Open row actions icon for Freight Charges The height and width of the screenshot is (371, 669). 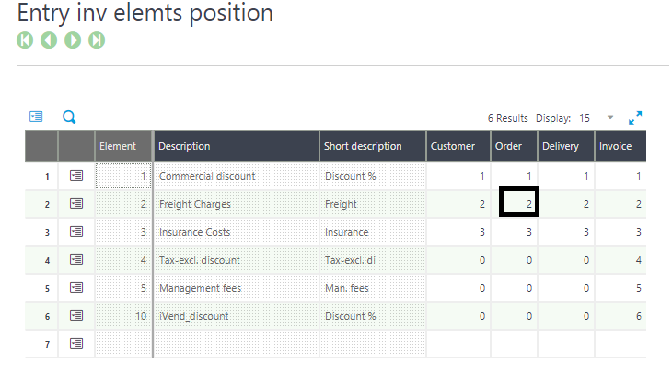[x=76, y=204]
